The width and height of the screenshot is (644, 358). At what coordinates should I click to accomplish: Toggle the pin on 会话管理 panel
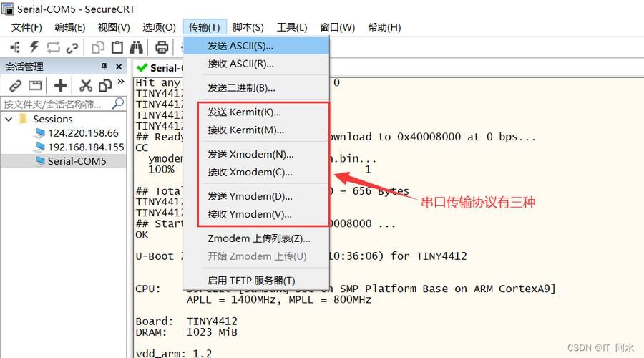(104, 67)
